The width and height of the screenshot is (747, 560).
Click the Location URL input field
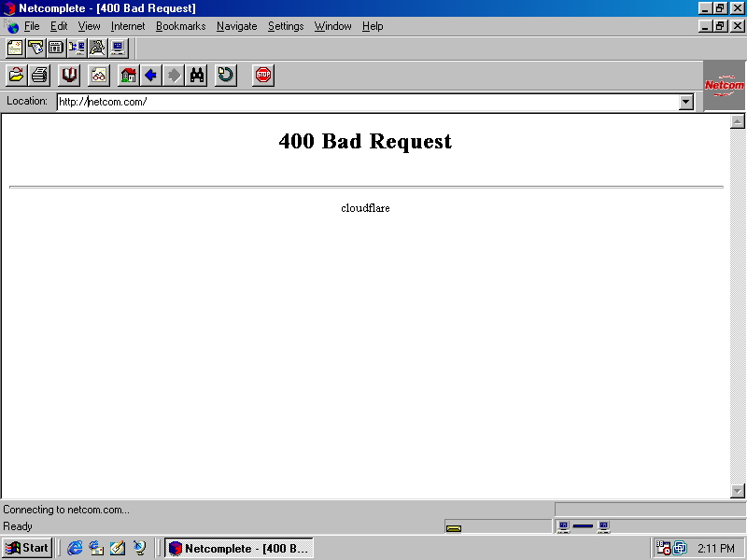point(364,102)
